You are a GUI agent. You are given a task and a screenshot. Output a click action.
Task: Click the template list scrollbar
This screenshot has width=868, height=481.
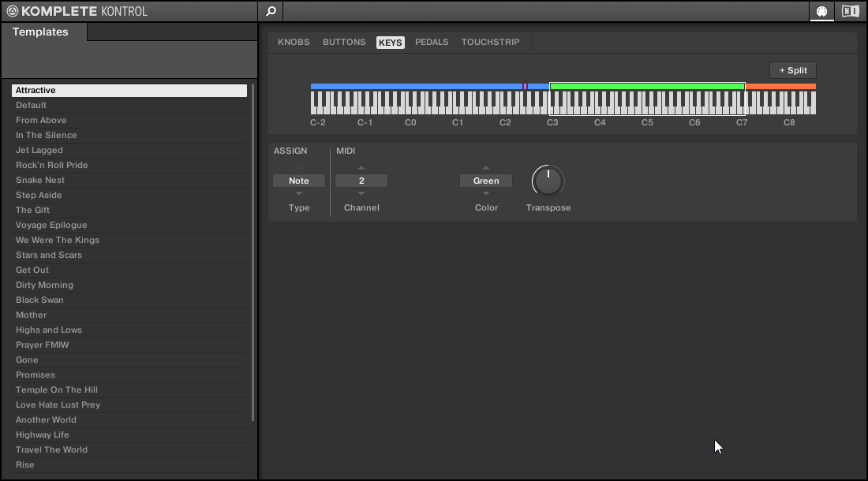[x=253, y=252]
